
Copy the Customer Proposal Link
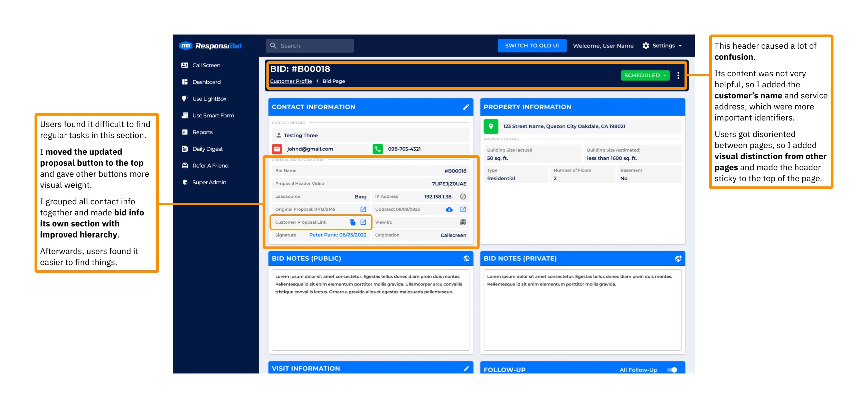pyautogui.click(x=352, y=222)
